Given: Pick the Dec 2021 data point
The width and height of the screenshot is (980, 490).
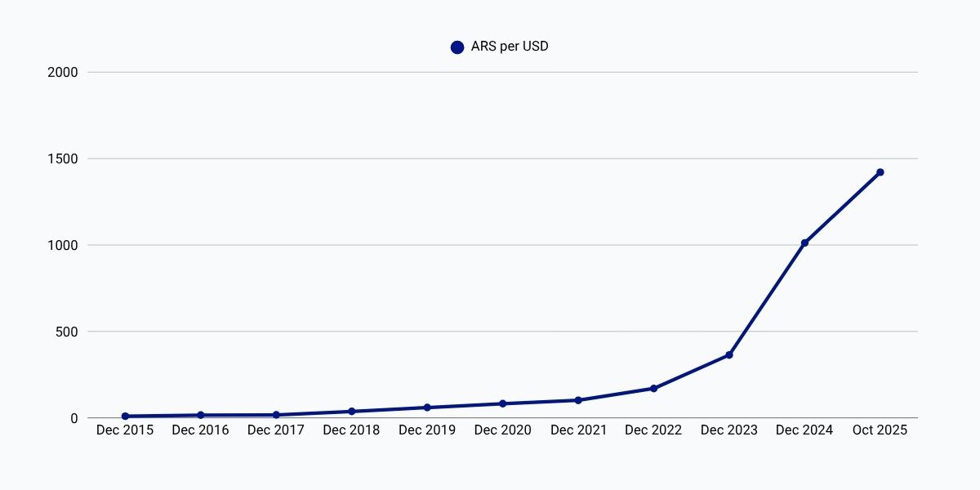Looking at the screenshot, I should coord(578,400).
